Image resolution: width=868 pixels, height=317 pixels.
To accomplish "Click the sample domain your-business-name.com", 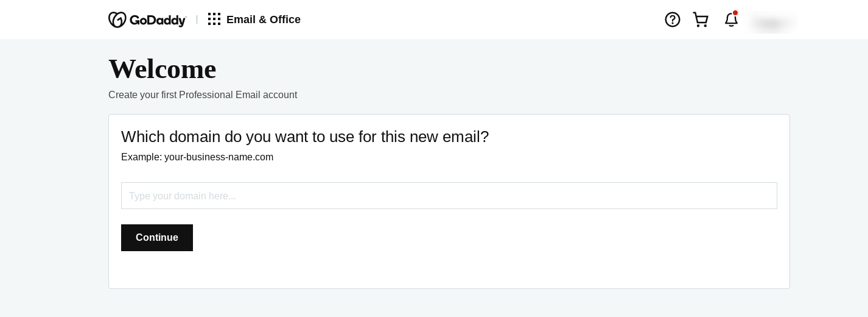I will [x=219, y=157].
